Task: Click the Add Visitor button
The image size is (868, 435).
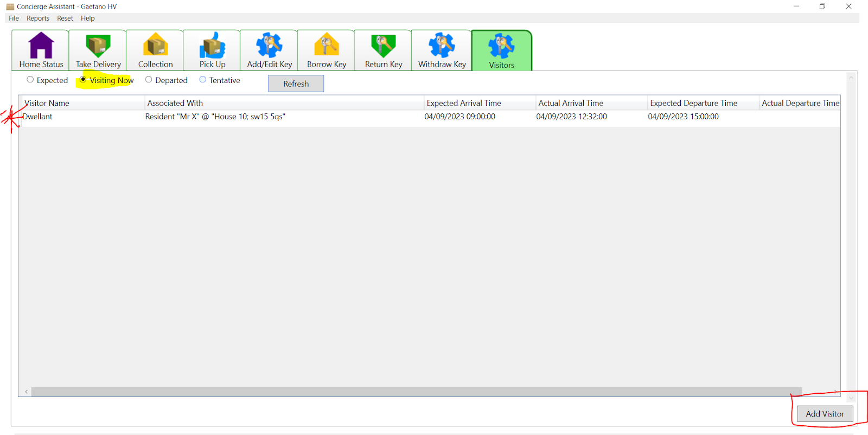Action: coord(825,414)
